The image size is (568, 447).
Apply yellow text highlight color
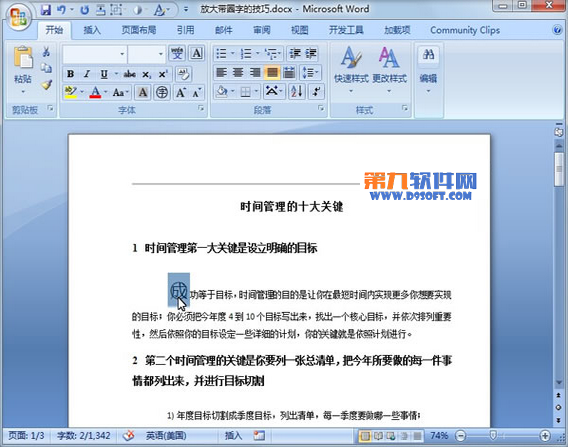pyautogui.click(x=70, y=92)
